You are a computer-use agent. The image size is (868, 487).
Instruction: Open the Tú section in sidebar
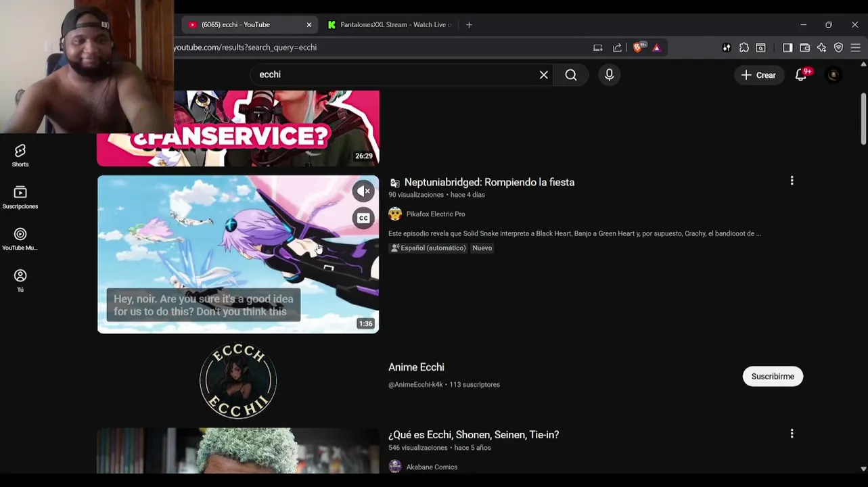[20, 281]
